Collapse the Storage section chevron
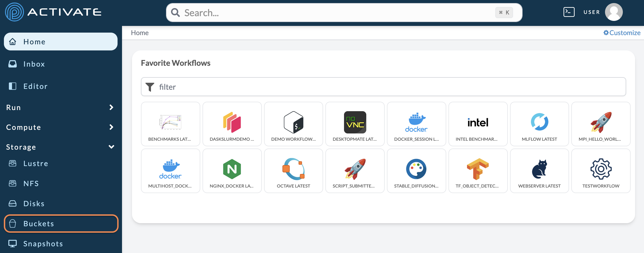Image resolution: width=644 pixels, height=253 pixels. coord(111,147)
